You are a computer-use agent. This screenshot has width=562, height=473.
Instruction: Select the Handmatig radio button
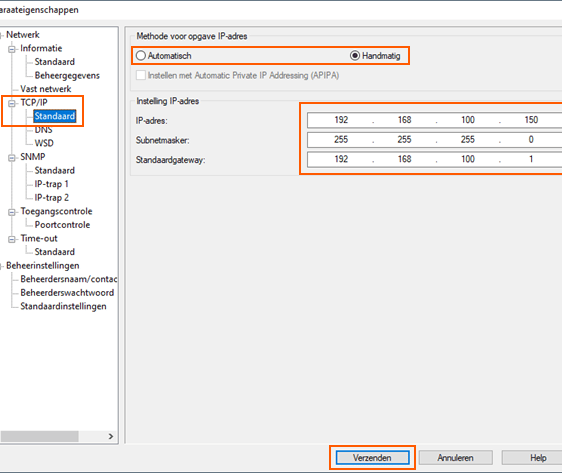tap(355, 56)
